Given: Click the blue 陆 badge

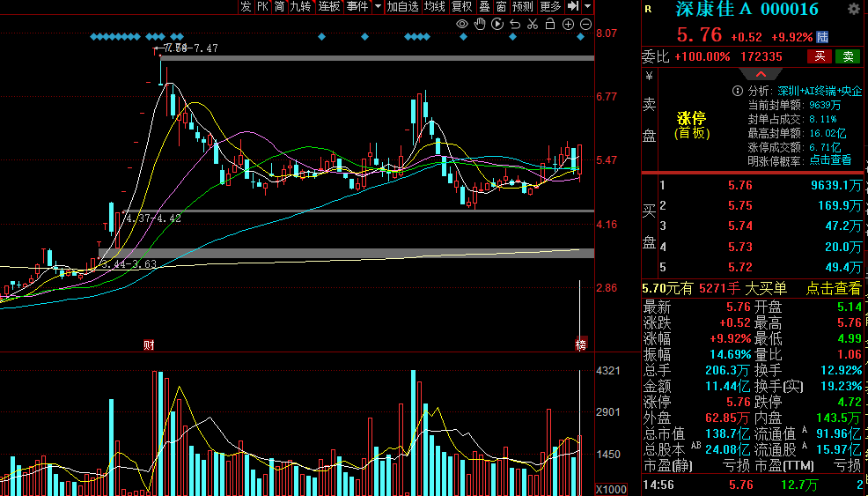Looking at the screenshot, I should click(x=822, y=37).
